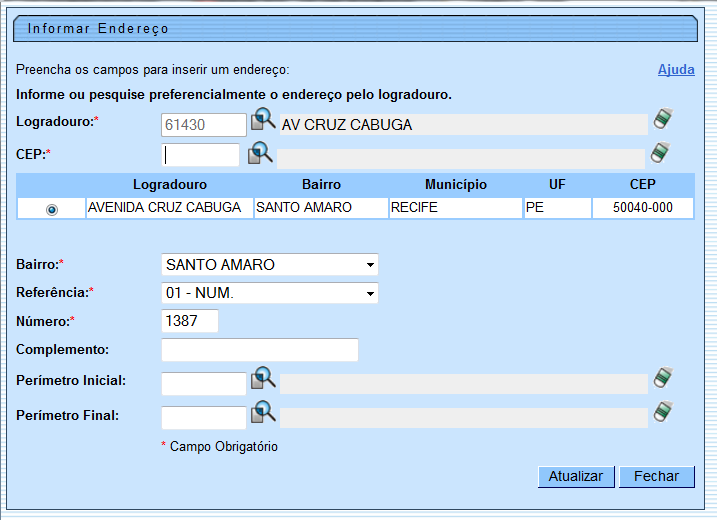Clear CEP using its eraser icon
Viewport: 717px width, 520px height.
(660, 153)
